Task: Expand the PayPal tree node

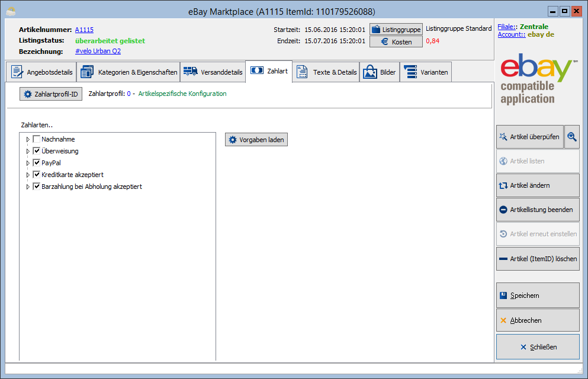Action: [28, 163]
